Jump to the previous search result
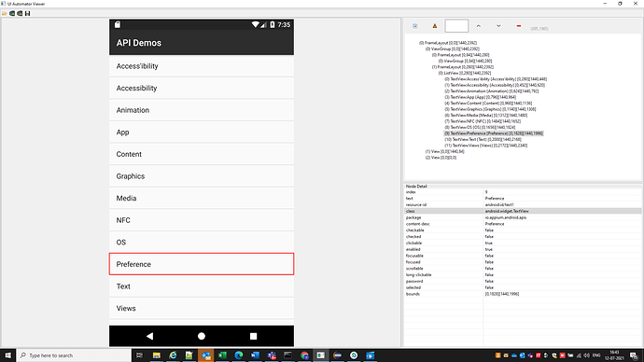The height and width of the screenshot is (362, 644). pyautogui.click(x=479, y=26)
